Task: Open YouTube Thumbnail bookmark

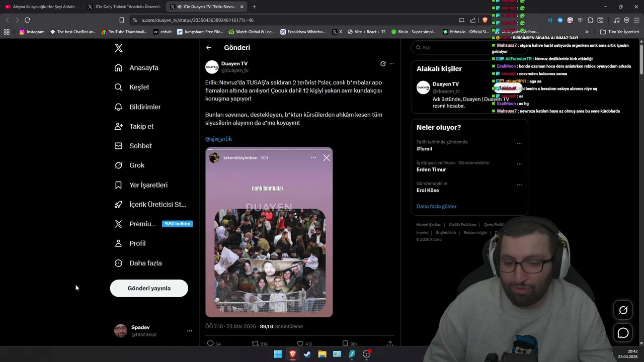Action: pyautogui.click(x=124, y=32)
